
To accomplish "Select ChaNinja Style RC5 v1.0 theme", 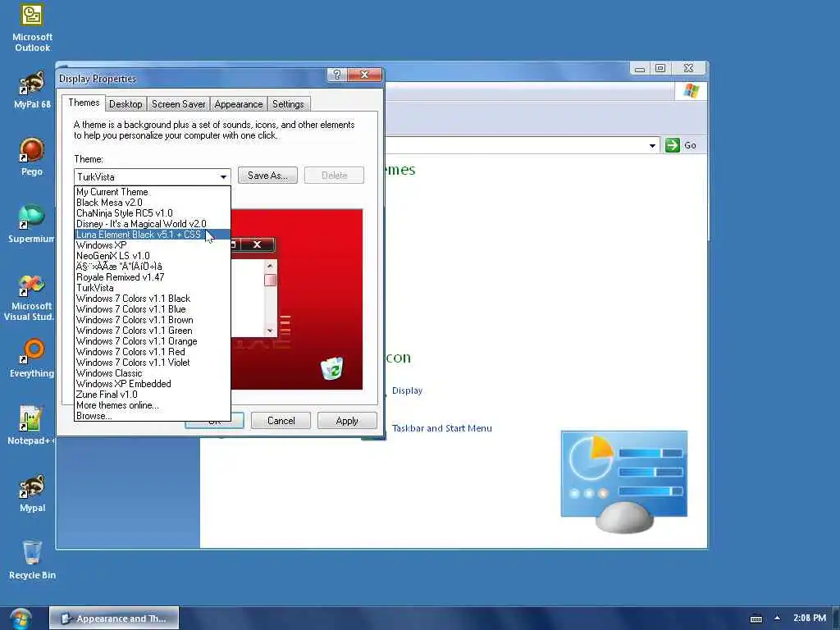I will click(x=152, y=213).
